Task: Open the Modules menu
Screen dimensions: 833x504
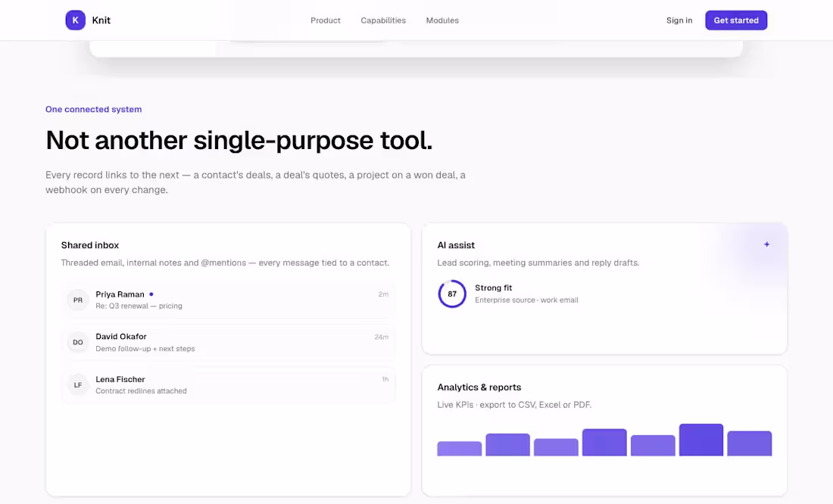Action: 442,20
